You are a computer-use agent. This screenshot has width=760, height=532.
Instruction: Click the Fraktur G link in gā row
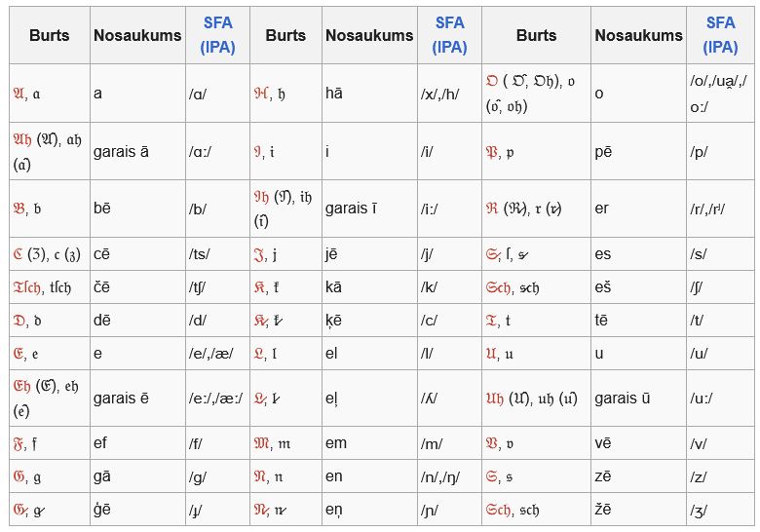point(19,475)
